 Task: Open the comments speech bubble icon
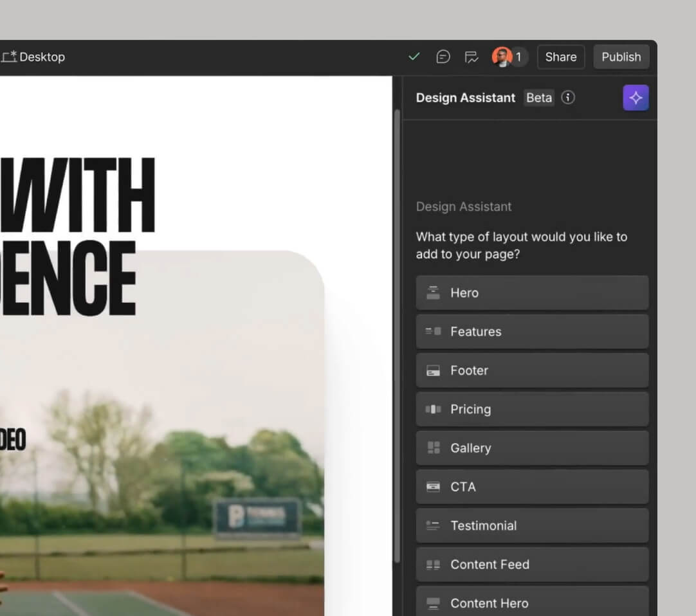443,57
